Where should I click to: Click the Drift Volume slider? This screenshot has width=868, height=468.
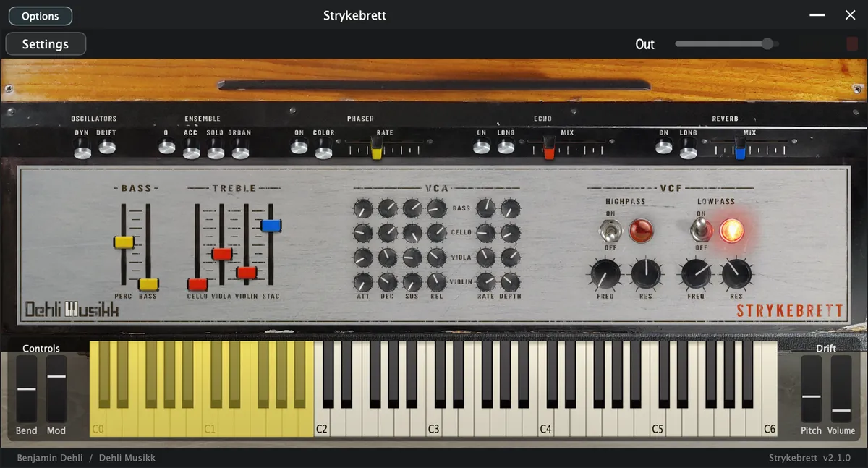841,389
